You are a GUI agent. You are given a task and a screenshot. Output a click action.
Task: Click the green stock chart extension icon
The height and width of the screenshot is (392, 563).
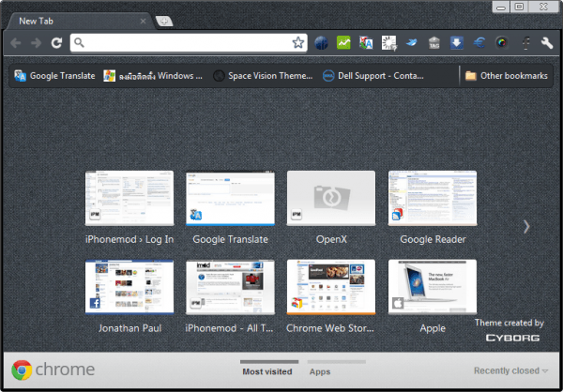click(x=344, y=43)
